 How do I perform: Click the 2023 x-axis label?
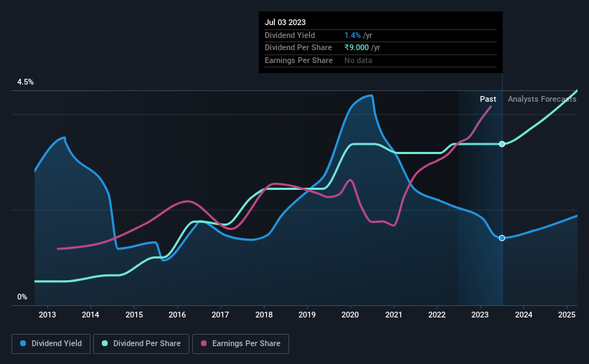(480, 315)
